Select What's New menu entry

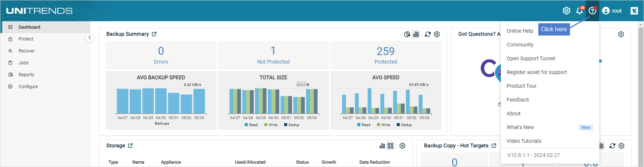(x=550, y=127)
